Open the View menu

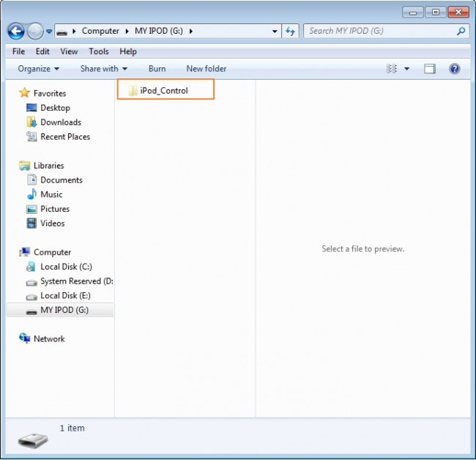(69, 51)
